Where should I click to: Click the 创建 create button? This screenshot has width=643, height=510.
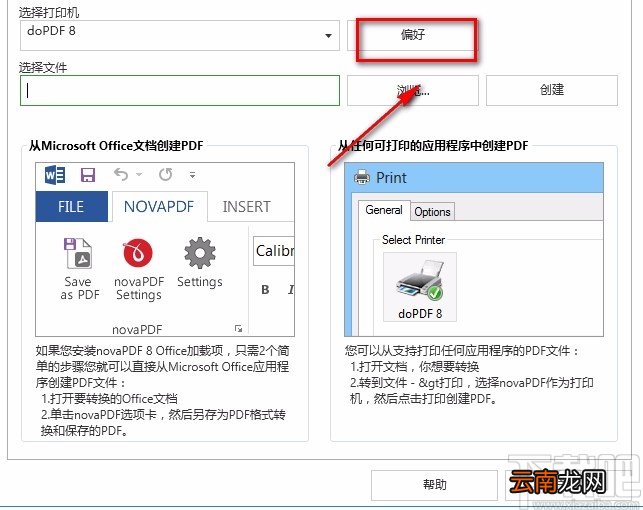coord(552,90)
